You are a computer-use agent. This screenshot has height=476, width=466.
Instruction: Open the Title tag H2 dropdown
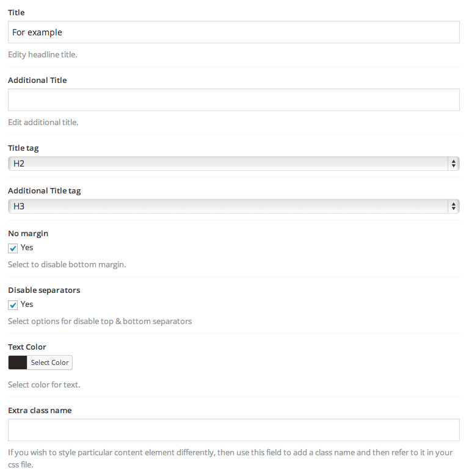click(233, 164)
